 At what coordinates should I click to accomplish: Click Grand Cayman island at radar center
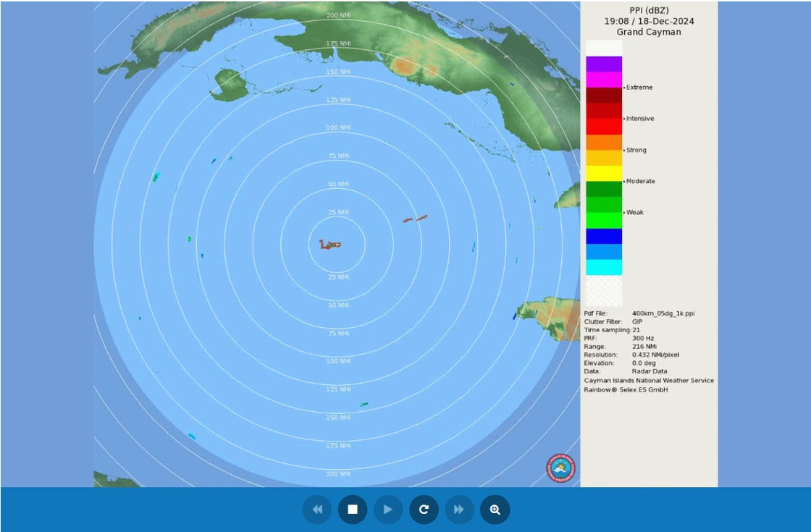(329, 246)
